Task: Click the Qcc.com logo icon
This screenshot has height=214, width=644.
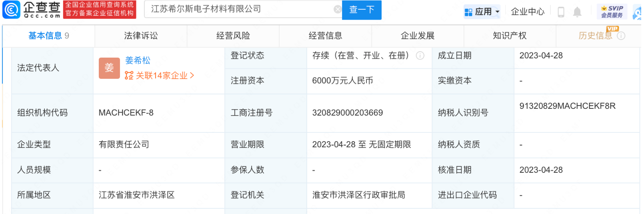Action: (x=12, y=10)
